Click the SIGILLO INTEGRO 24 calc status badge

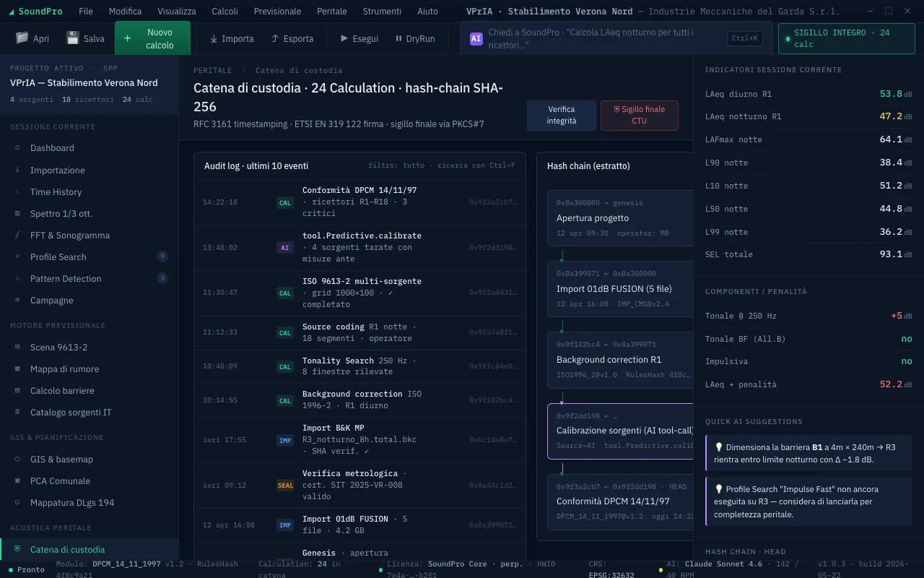[x=847, y=38]
